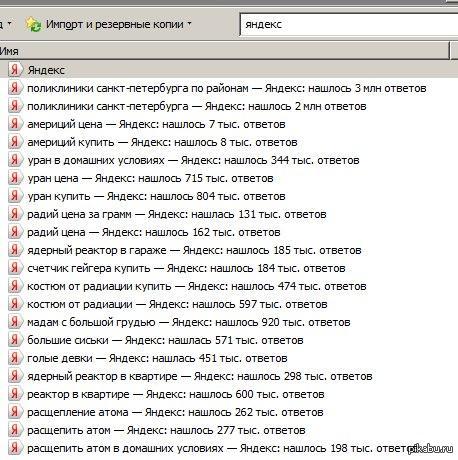
Task: Click icon next to 'мадам с большой грудью'
Action: 15,322
